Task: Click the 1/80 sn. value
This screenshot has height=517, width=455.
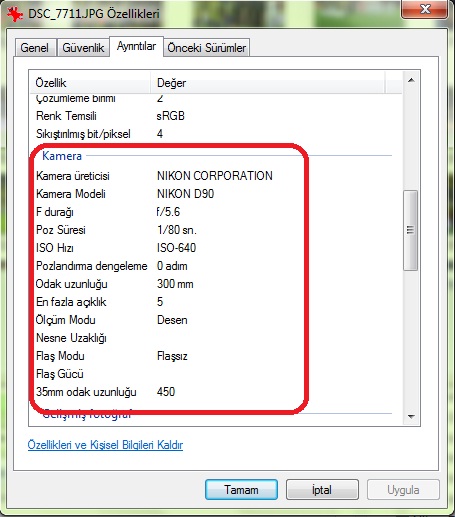Action: coord(177,230)
